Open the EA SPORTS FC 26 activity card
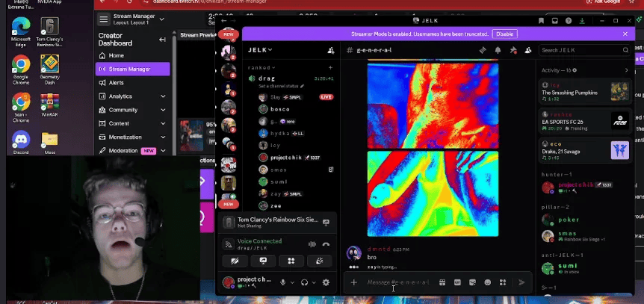 (x=585, y=121)
